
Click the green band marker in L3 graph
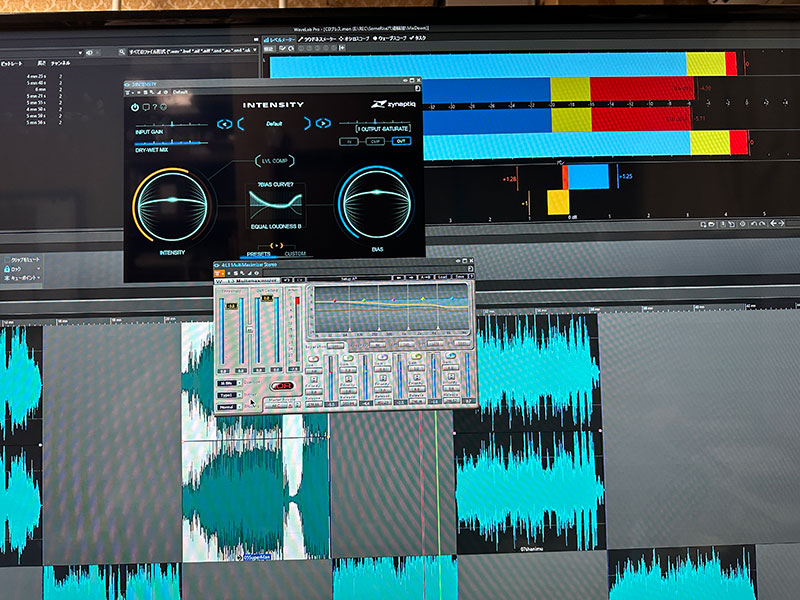[364, 300]
